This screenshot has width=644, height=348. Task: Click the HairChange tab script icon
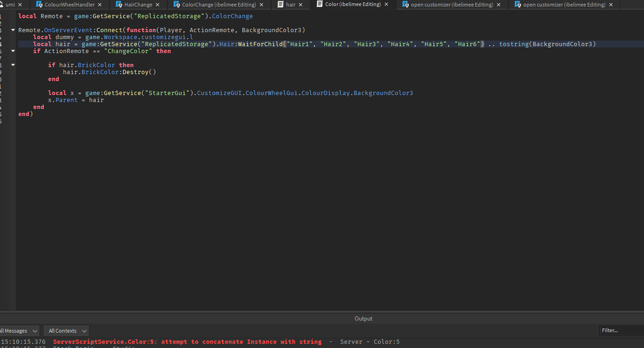[x=119, y=5]
